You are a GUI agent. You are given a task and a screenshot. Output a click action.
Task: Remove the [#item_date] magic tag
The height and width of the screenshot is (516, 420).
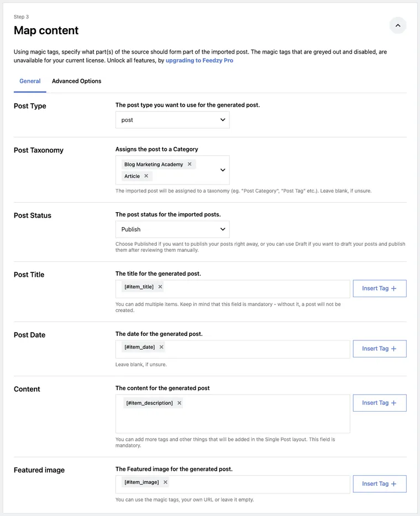click(x=161, y=347)
